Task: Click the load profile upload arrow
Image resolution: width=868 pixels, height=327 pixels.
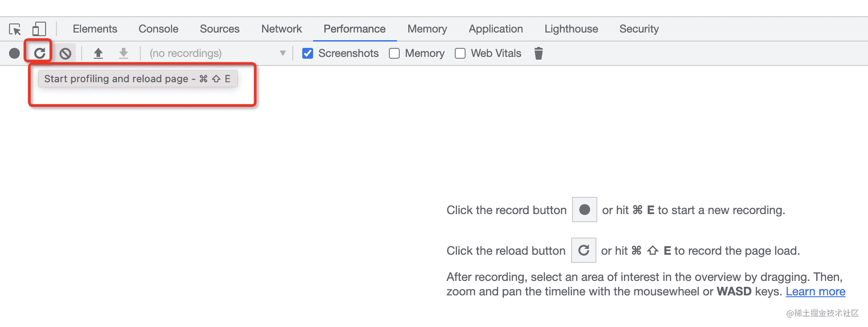Action: click(x=98, y=54)
